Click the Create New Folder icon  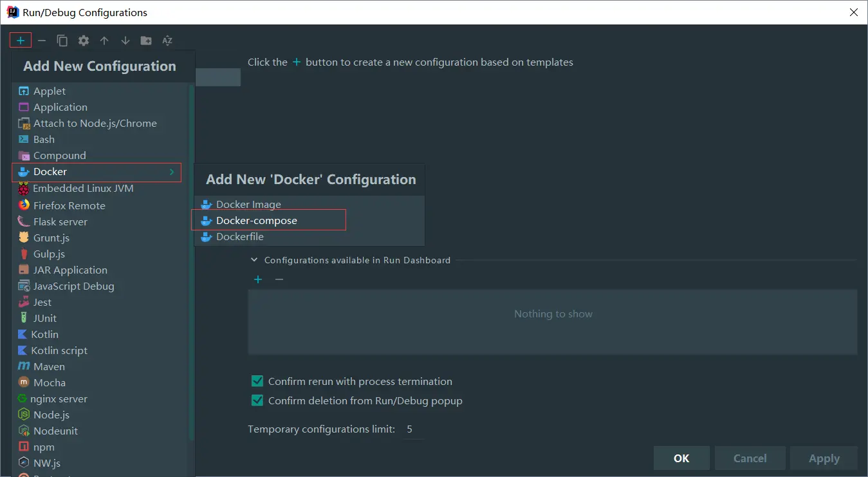click(146, 41)
